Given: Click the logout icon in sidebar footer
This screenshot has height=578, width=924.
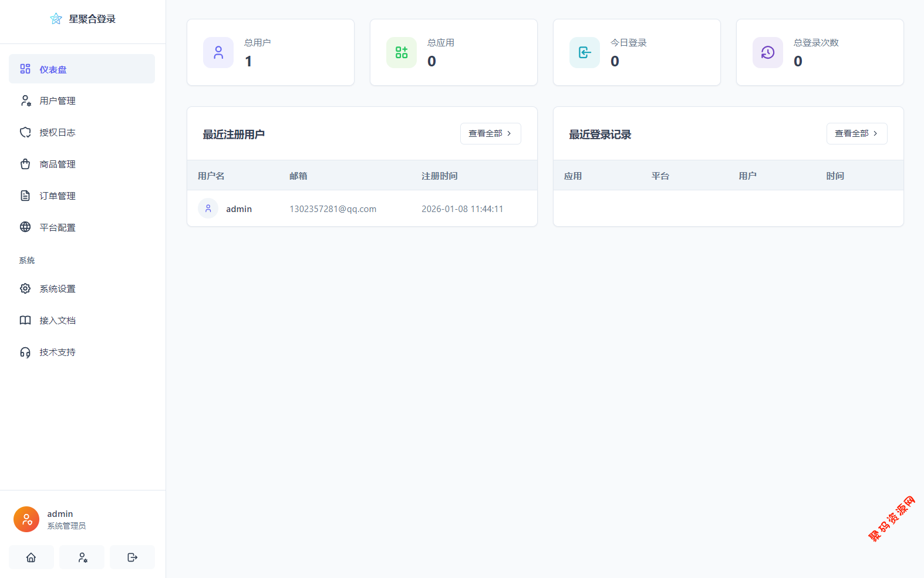Looking at the screenshot, I should pos(132,557).
